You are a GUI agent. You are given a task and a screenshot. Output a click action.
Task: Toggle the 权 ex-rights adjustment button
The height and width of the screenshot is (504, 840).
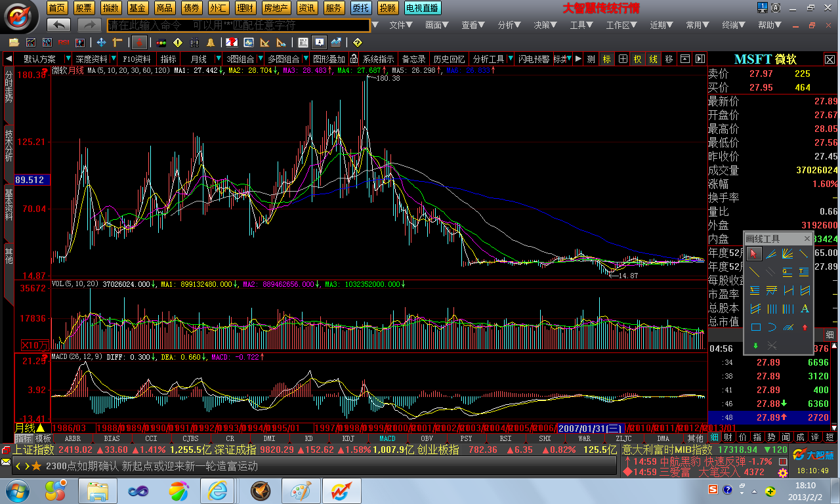click(x=637, y=59)
